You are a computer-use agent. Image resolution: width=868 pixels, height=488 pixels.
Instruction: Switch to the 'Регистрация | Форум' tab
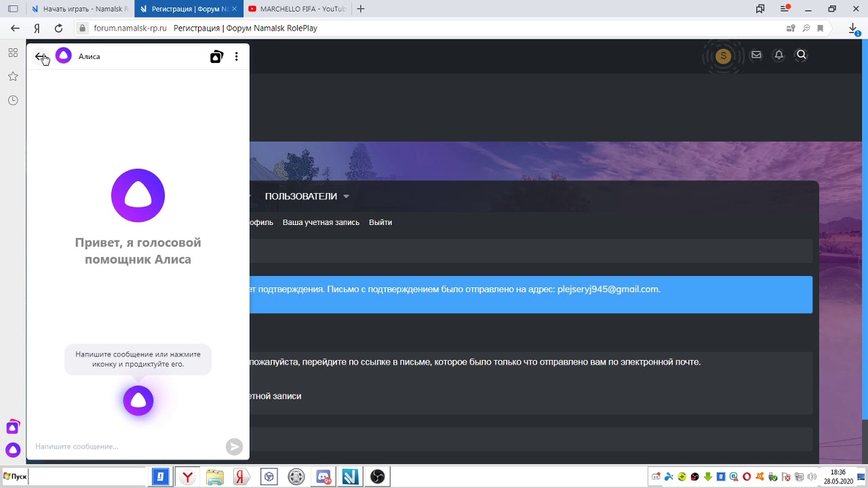point(188,9)
